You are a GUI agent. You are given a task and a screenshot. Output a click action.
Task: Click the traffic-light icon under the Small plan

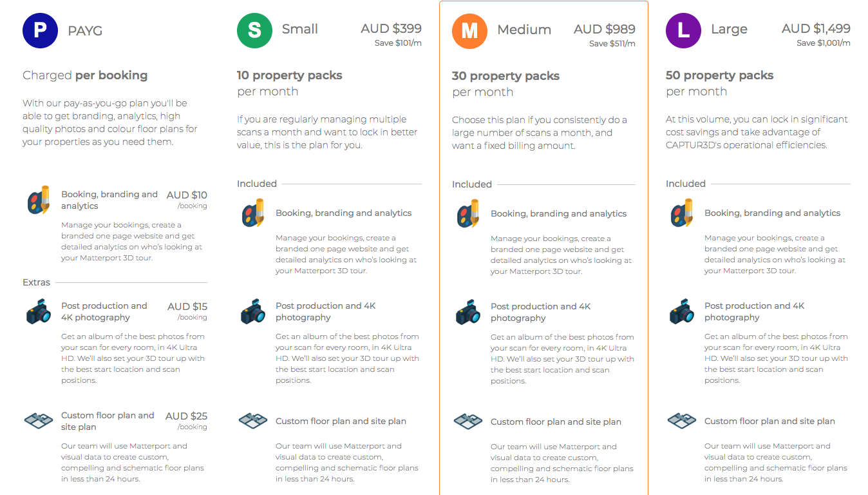[253, 213]
